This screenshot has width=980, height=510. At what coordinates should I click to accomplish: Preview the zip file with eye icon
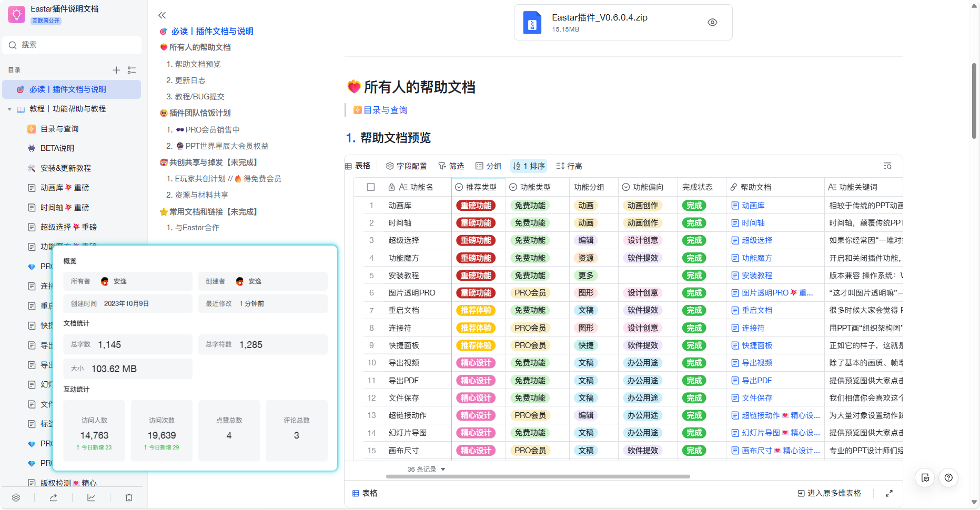pos(712,23)
